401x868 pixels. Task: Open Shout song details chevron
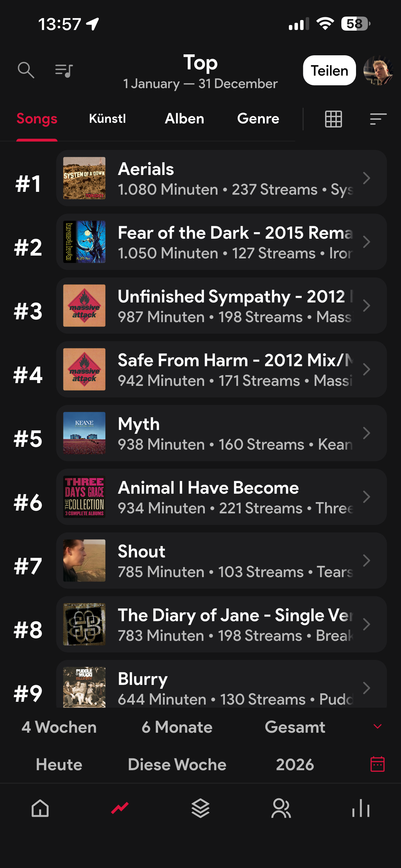coord(366,560)
